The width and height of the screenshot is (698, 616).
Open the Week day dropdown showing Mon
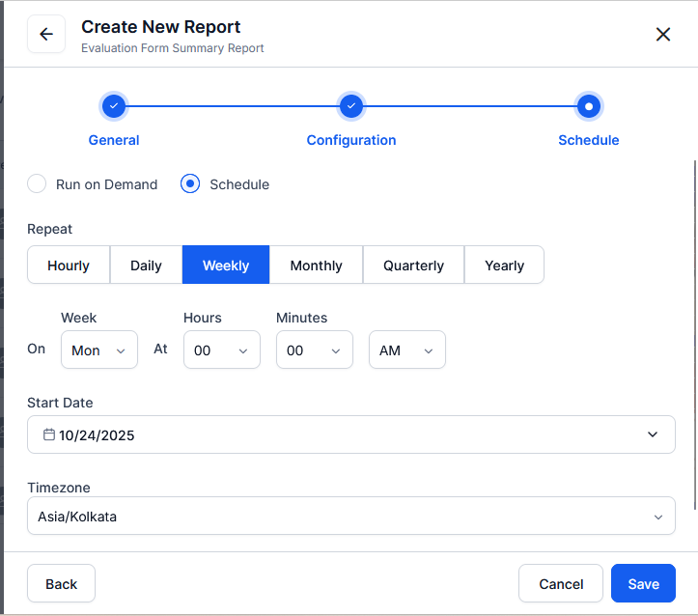(98, 350)
